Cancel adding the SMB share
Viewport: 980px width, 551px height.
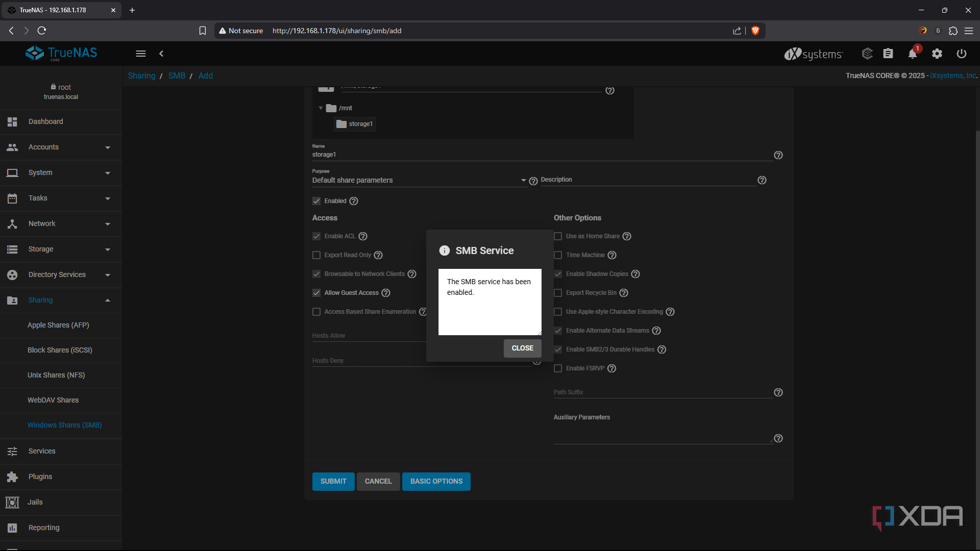click(x=378, y=482)
